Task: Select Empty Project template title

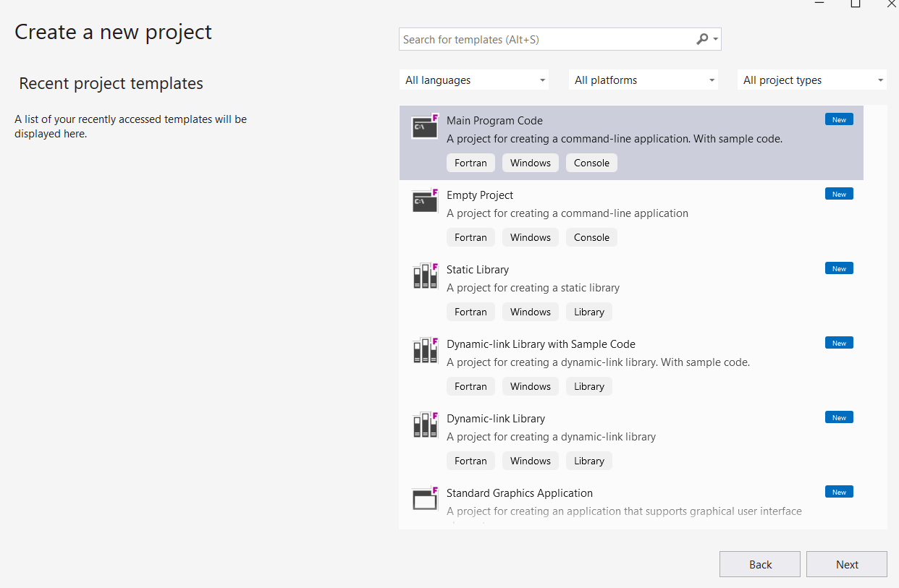Action: [x=480, y=195]
